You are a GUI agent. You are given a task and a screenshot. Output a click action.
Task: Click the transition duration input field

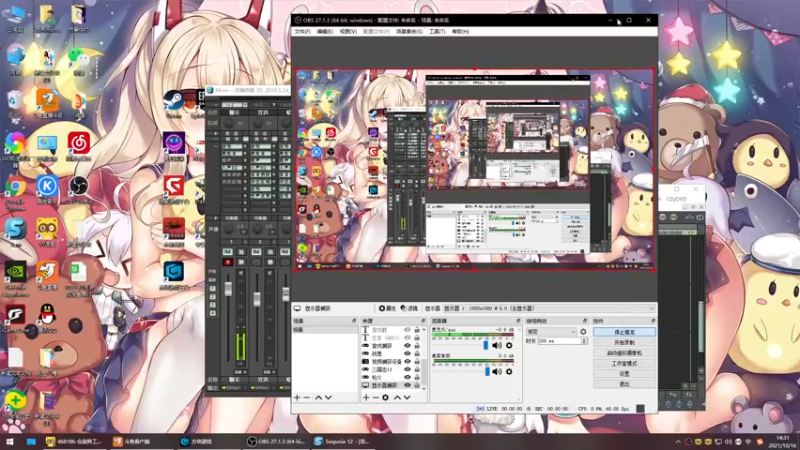(x=559, y=340)
